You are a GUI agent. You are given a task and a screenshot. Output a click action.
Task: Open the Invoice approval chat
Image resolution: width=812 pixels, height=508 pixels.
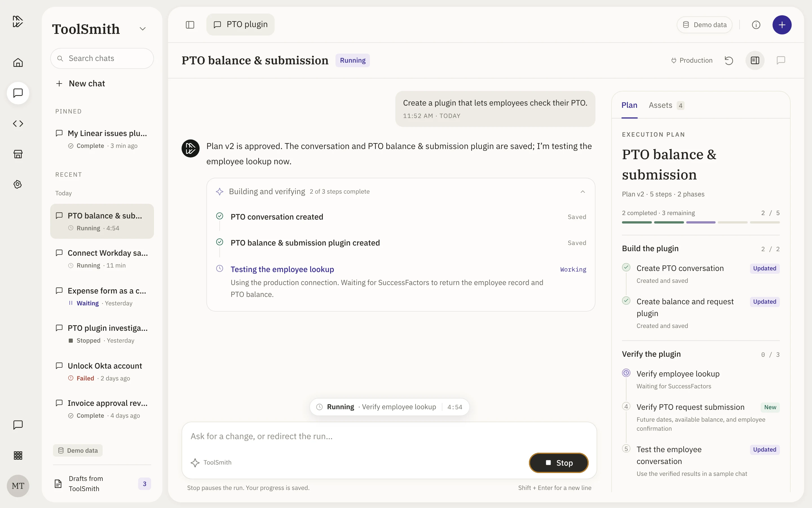[x=102, y=409]
